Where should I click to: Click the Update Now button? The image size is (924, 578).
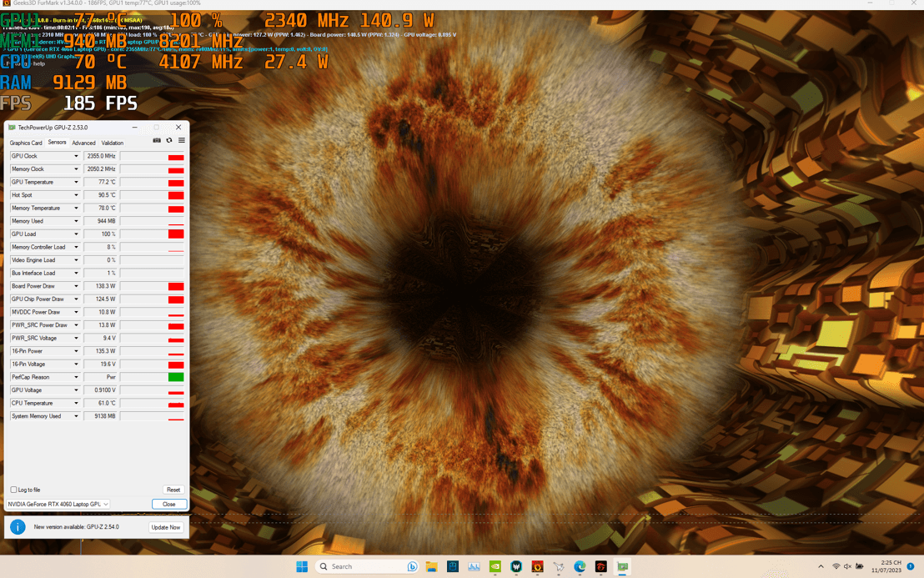coord(165,526)
